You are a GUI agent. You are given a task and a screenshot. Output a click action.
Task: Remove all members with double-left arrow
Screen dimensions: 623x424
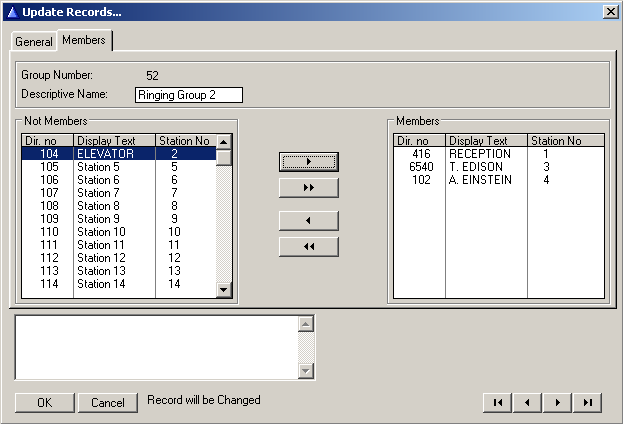pos(308,247)
